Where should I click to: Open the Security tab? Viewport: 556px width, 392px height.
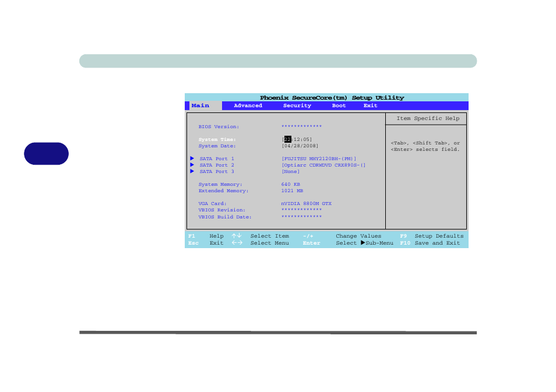297,106
